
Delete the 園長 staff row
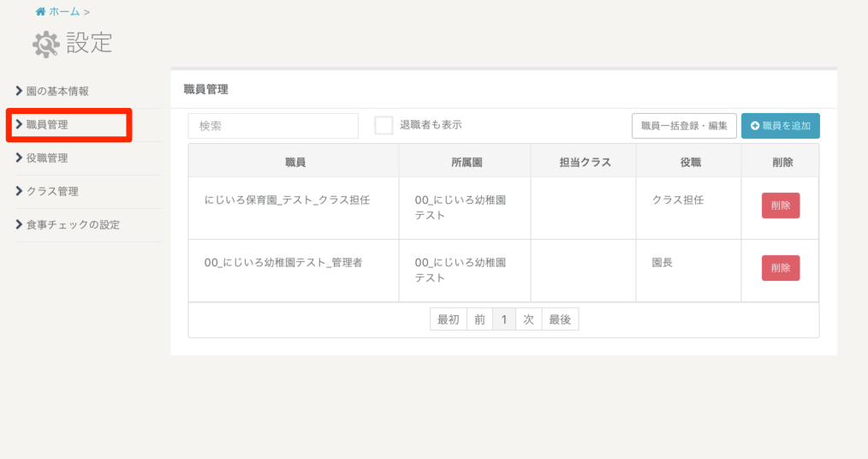pyautogui.click(x=781, y=268)
